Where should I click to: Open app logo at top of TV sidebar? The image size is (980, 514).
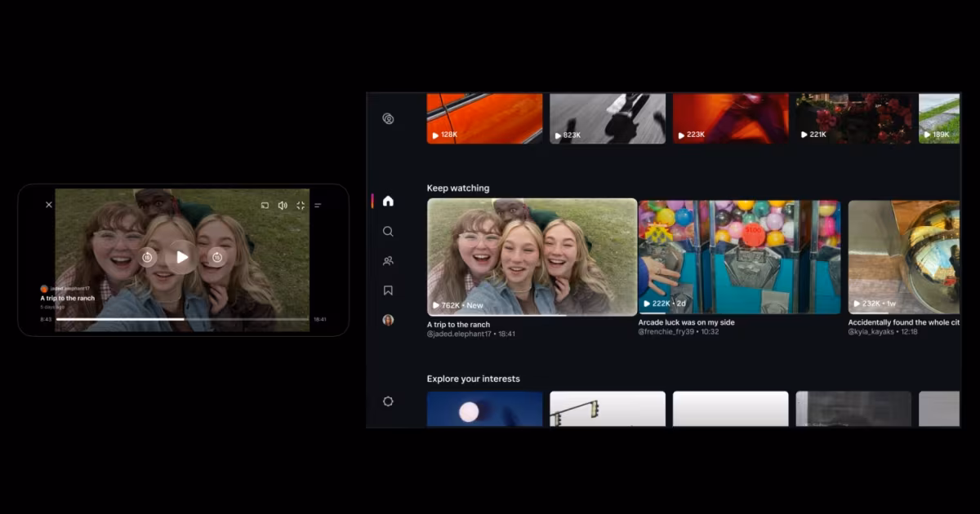pyautogui.click(x=388, y=118)
